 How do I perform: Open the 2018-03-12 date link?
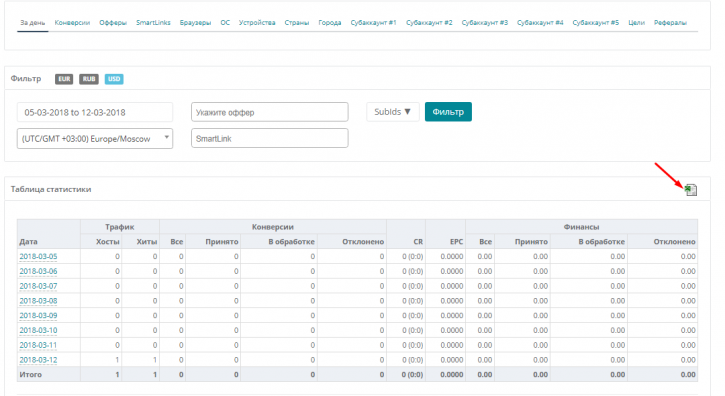tap(38, 360)
